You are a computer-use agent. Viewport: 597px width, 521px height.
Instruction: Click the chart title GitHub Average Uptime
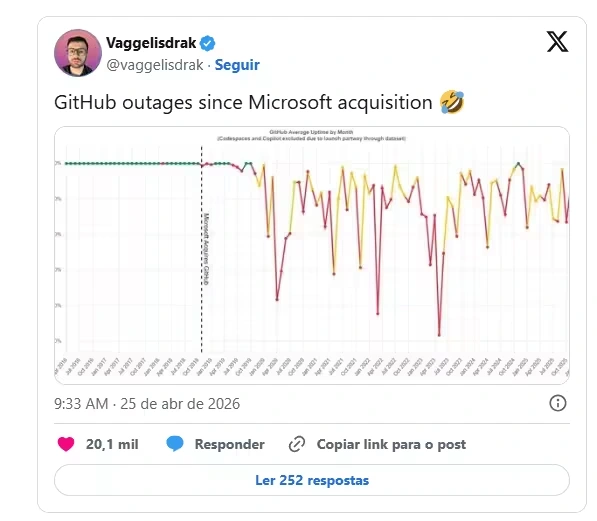coord(311,132)
